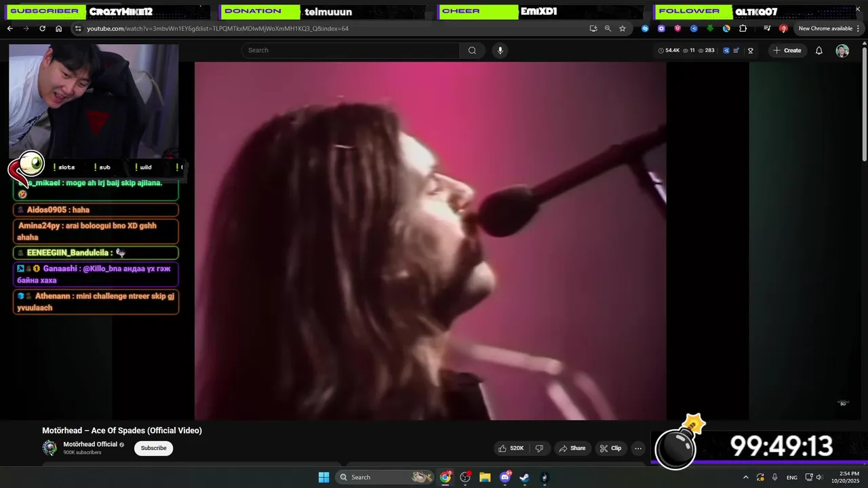Open Chrome profile avatar

click(783, 28)
